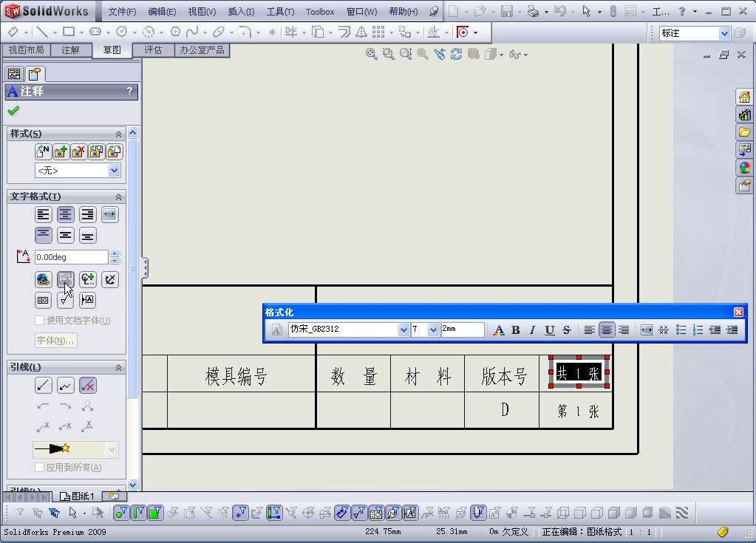Click the fit text icon in 文字格式 panel
The image size is (756, 543).
pyautogui.click(x=110, y=214)
